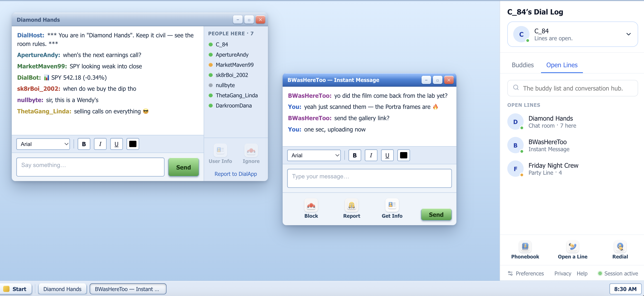
Task: Open the Arial font dropdown in Instant Message
Action: tap(314, 155)
